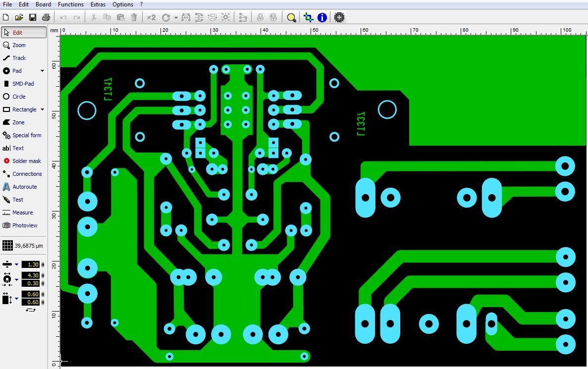Image resolution: width=588 pixels, height=369 pixels.
Task: Open the File menu
Action: coord(7,4)
